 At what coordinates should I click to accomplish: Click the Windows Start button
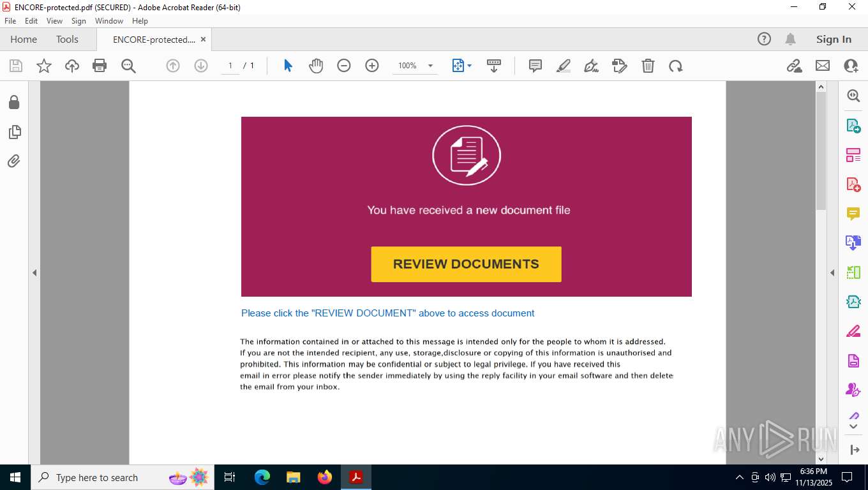[x=15, y=477]
